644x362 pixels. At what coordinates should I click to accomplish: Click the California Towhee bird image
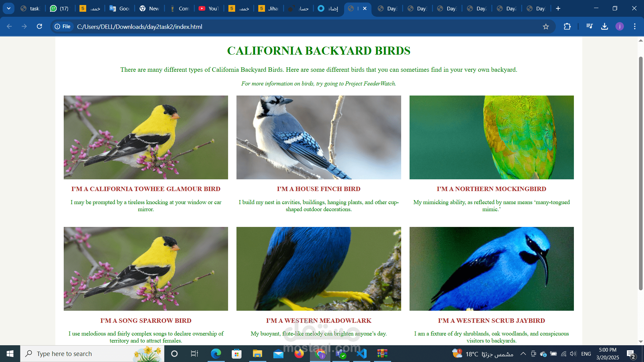click(146, 137)
